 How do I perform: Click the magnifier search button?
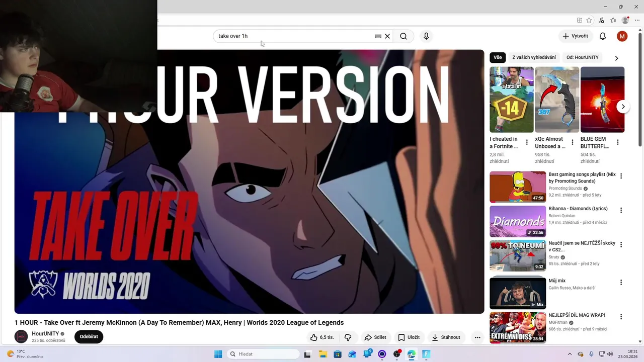(404, 36)
